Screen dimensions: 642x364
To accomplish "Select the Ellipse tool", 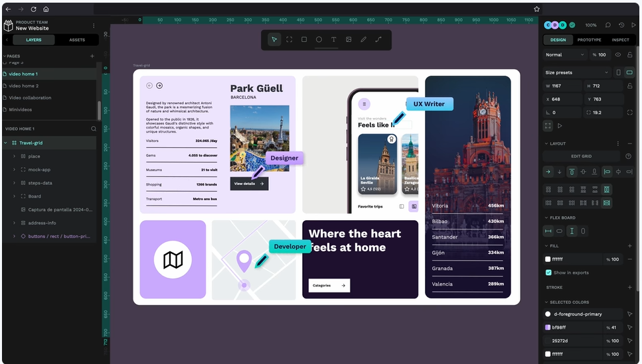I will [319, 40].
